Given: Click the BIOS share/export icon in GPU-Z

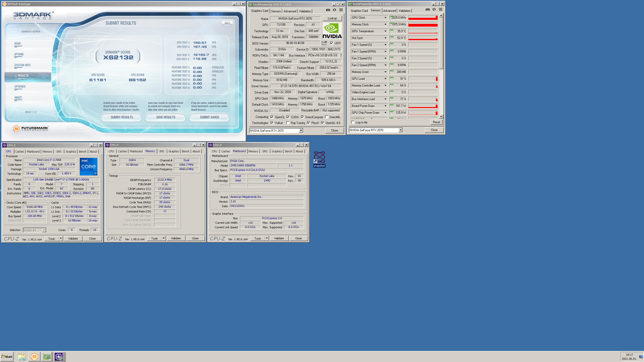Looking at the screenshot, I should pos(324,43).
